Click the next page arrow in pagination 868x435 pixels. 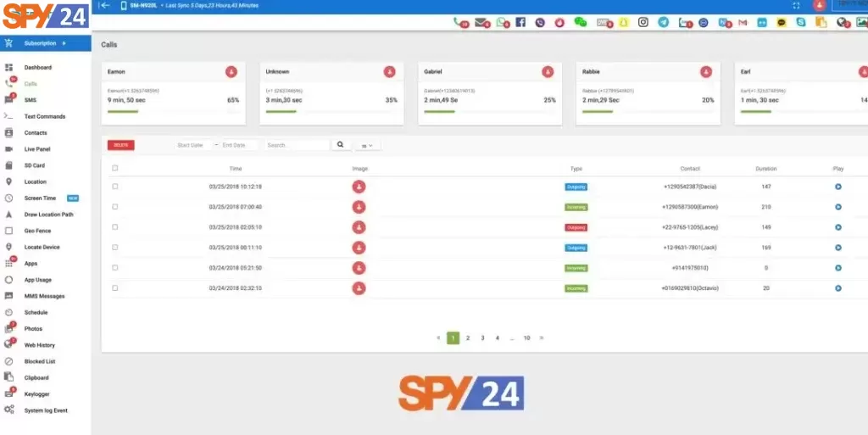542,337
